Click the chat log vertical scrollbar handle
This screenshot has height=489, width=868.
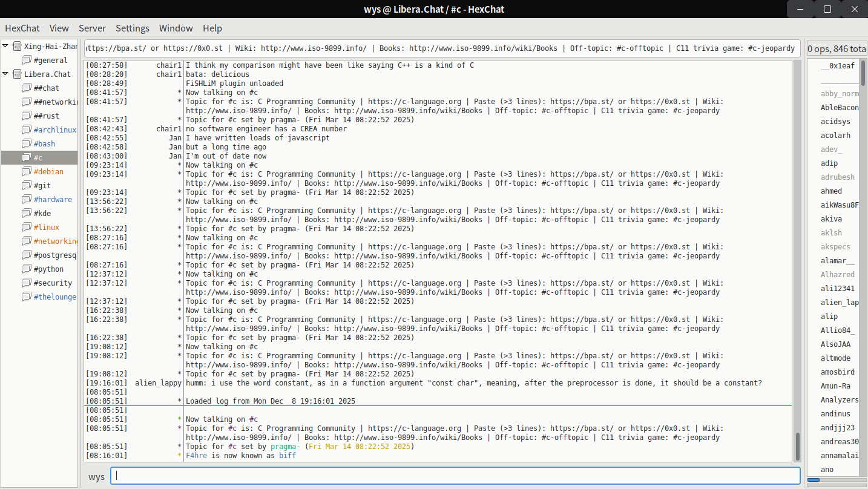[x=797, y=446]
